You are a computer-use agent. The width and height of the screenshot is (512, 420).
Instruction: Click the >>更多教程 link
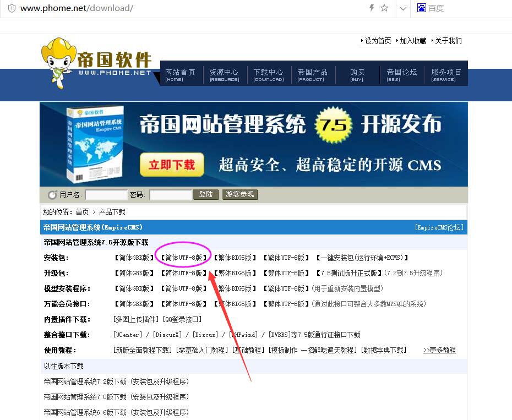[x=439, y=350]
